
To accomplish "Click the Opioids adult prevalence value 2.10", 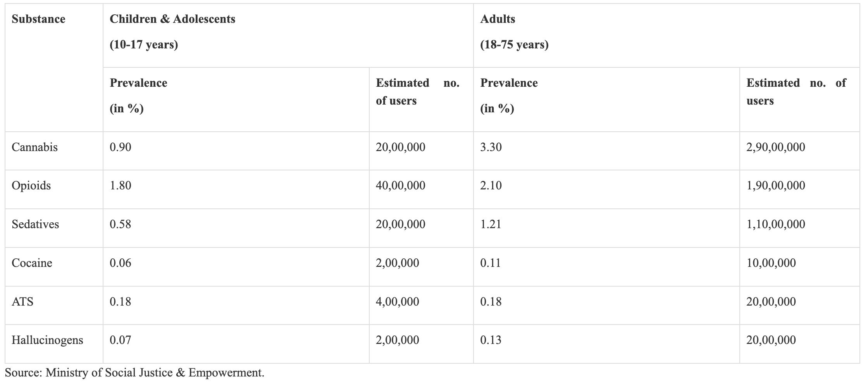I will coord(491,186).
